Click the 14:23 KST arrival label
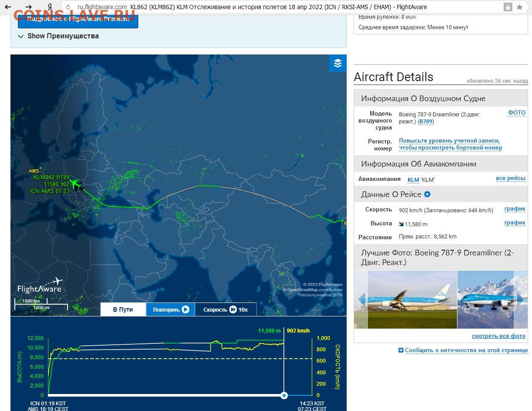532x411 pixels. click(312, 404)
